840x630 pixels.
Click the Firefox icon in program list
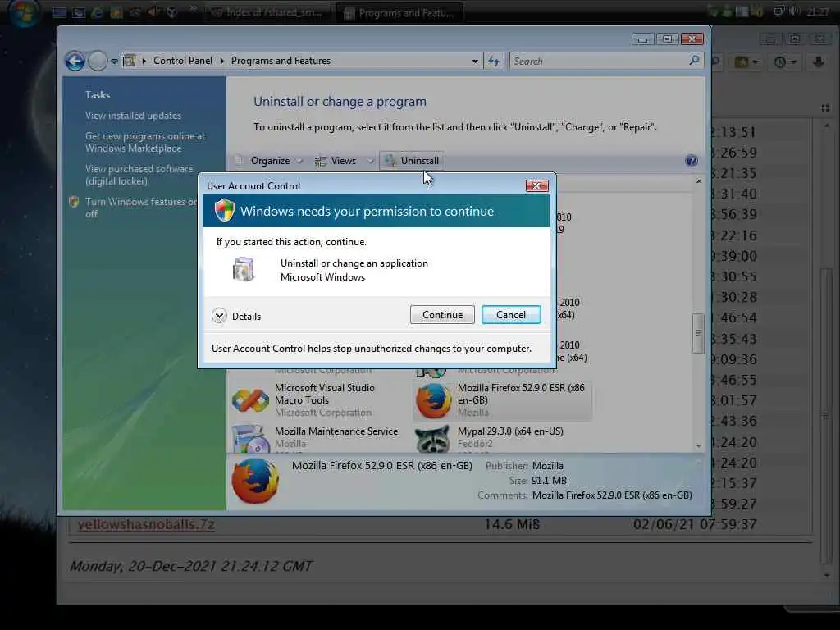433,400
